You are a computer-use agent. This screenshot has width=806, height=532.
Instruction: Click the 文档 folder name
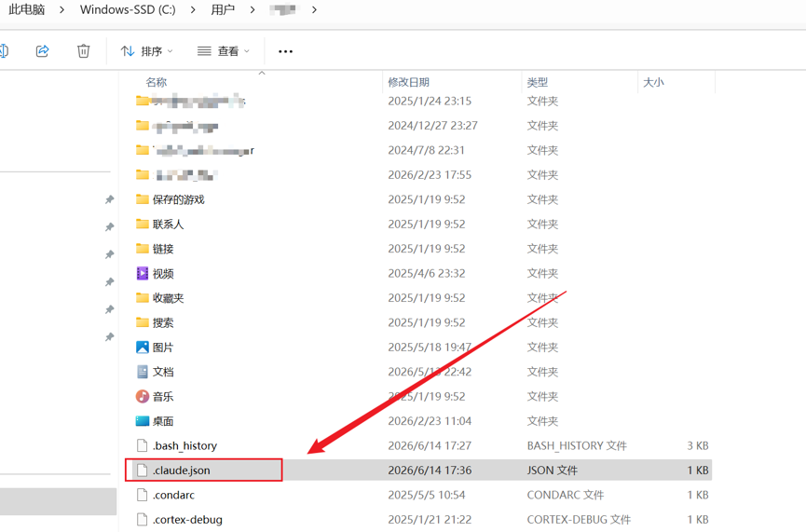(163, 372)
